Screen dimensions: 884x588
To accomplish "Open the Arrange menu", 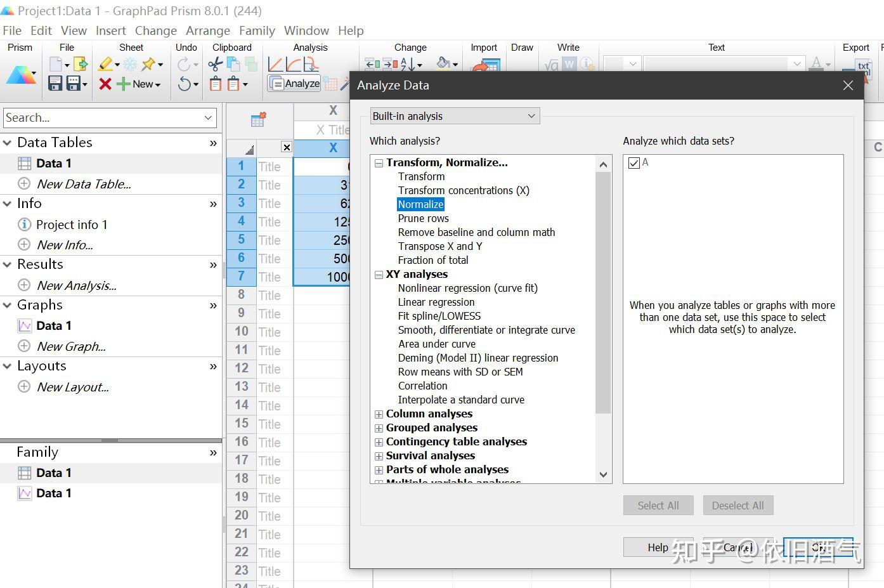I will click(208, 30).
